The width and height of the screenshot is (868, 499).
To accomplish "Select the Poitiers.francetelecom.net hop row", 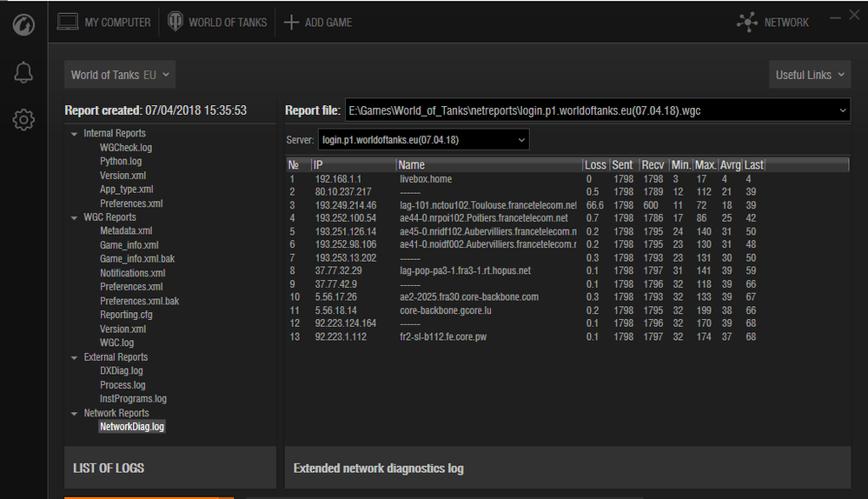I will point(567,218).
